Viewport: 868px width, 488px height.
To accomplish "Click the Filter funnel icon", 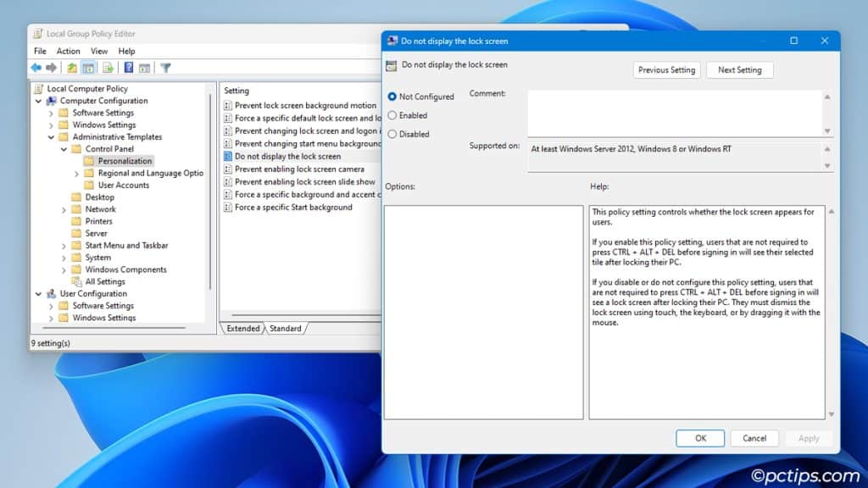I will coord(166,68).
